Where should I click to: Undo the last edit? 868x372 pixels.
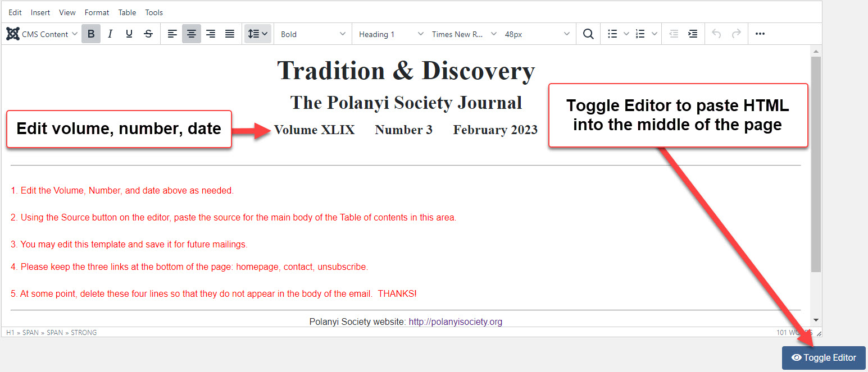tap(716, 34)
